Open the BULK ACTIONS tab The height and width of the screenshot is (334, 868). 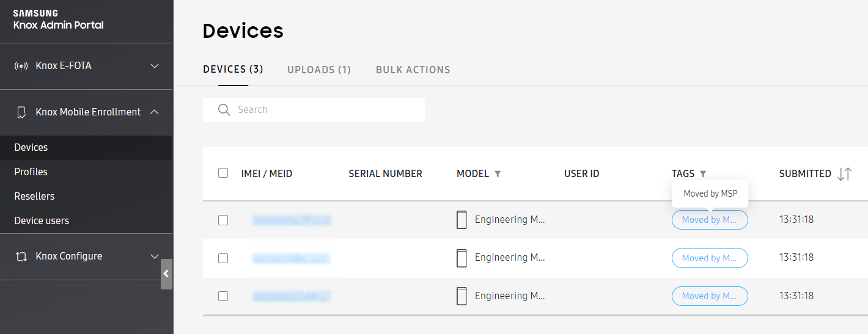click(x=413, y=70)
